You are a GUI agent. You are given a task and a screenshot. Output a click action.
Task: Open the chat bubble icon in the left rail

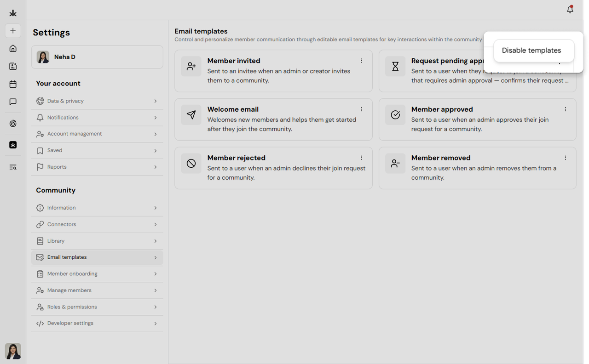[13, 102]
